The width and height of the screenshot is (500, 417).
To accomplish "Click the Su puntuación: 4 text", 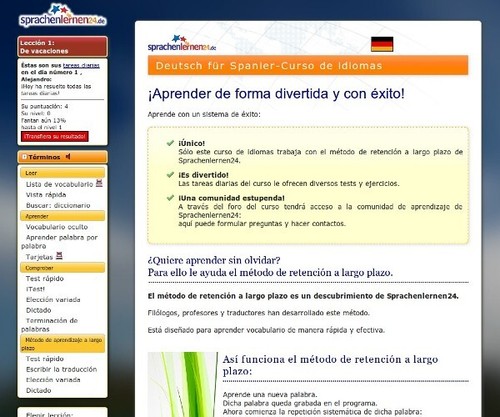I will click(45, 106).
